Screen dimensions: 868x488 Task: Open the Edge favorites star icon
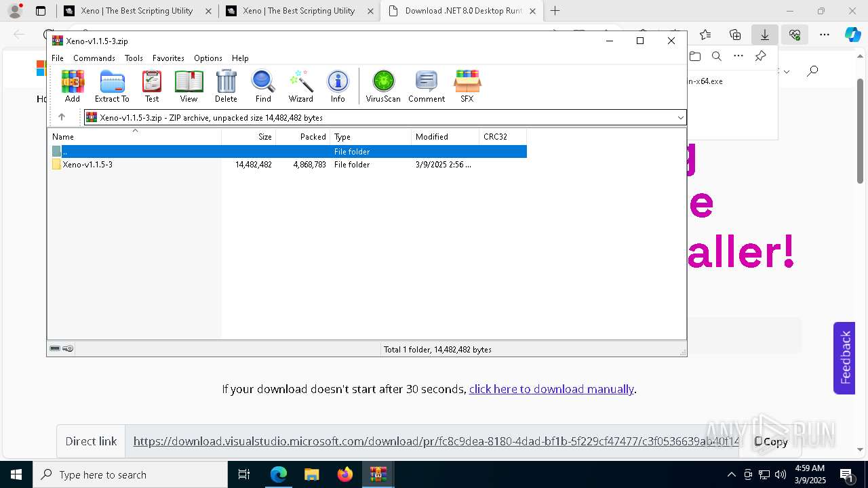705,35
